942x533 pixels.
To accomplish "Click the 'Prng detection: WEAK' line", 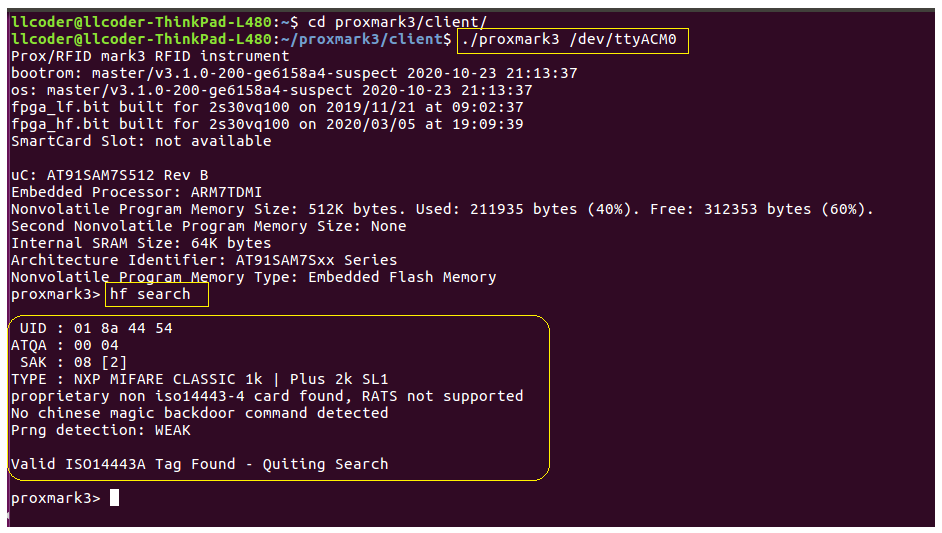I will (100, 430).
